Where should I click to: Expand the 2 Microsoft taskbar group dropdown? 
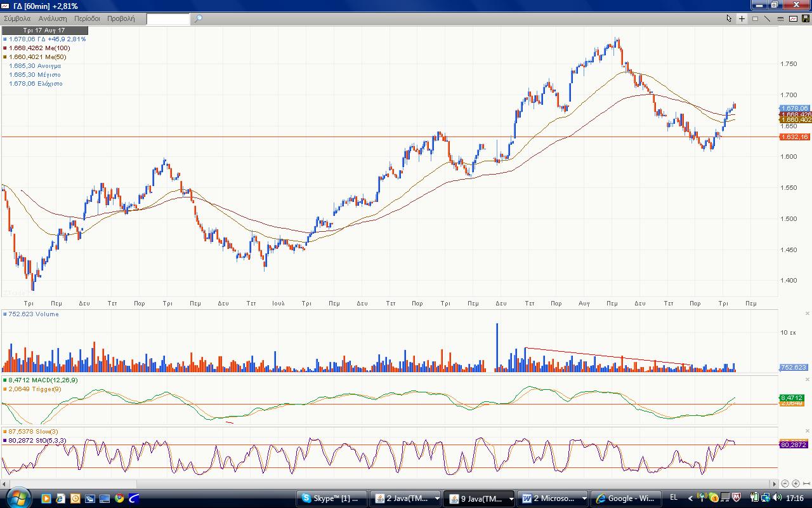pos(584,498)
